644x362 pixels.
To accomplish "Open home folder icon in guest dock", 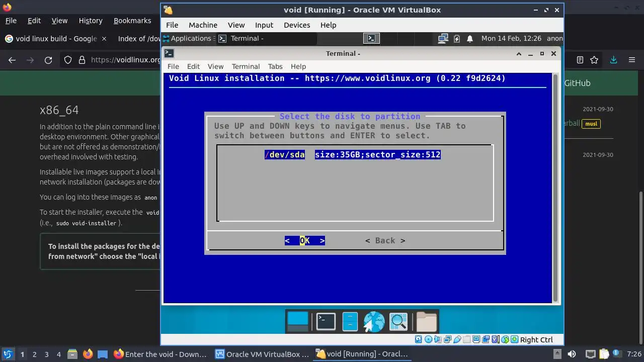I will pos(427,322).
